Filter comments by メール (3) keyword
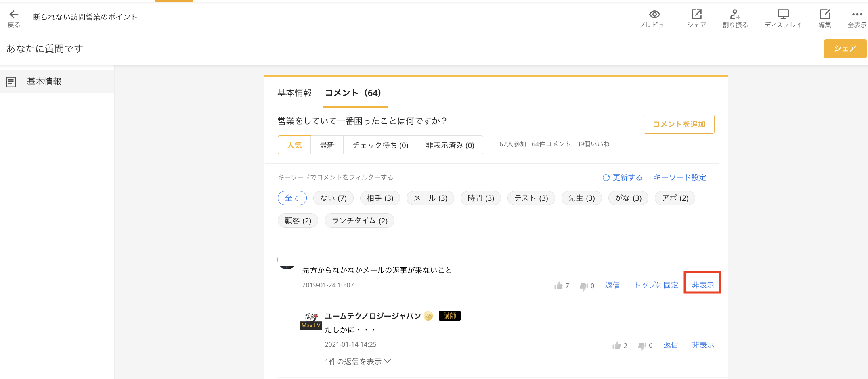This screenshot has height=379, width=868. pyautogui.click(x=430, y=198)
